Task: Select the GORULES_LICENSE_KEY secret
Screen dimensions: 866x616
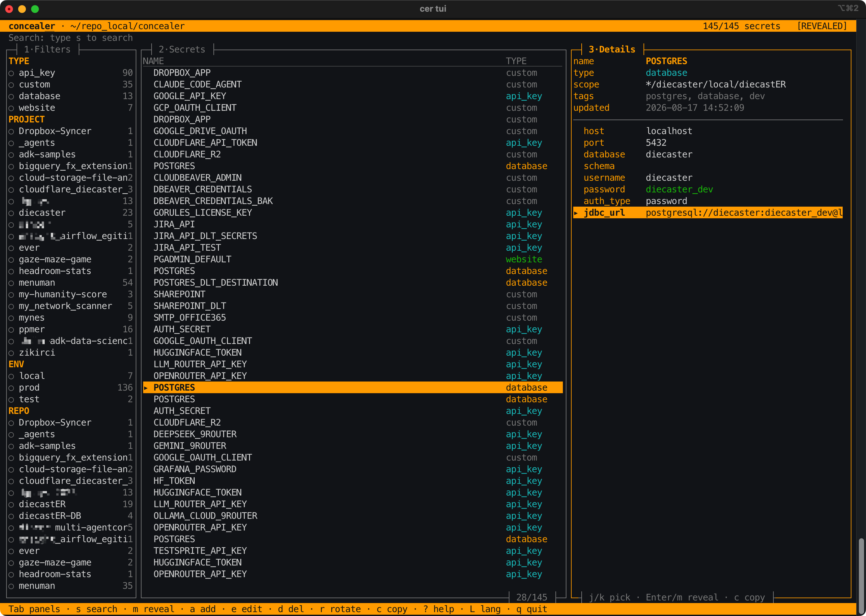Action: click(353, 213)
